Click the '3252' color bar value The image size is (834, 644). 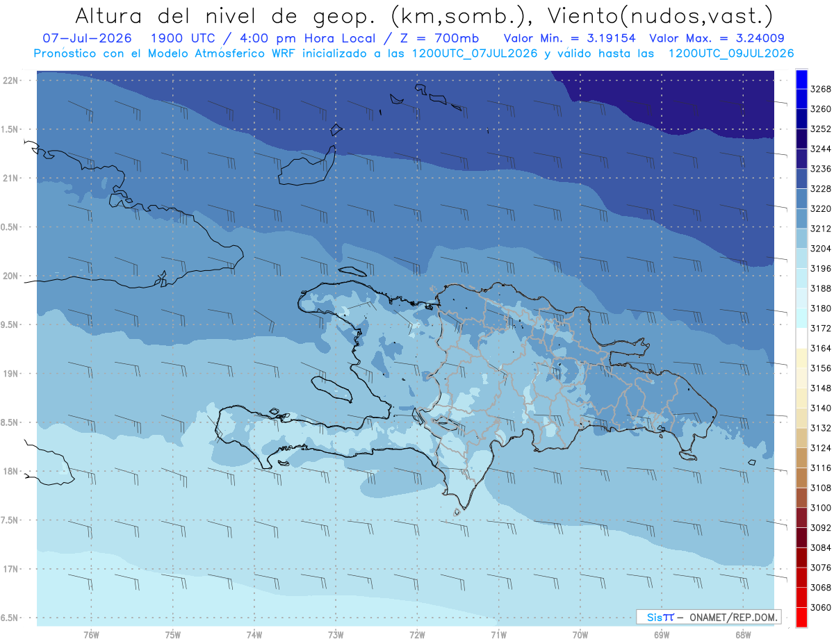coord(821,129)
